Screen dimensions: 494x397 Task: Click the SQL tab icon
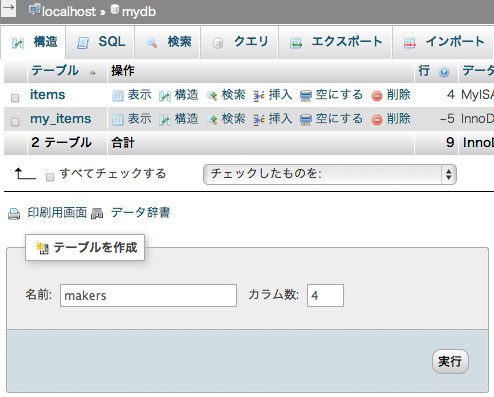(x=83, y=43)
